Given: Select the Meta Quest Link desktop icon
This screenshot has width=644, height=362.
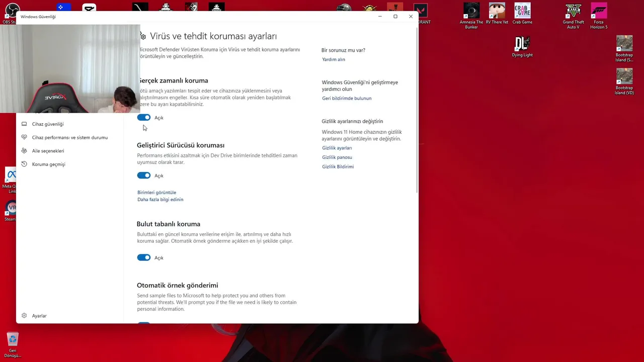Looking at the screenshot, I should coord(10,181).
